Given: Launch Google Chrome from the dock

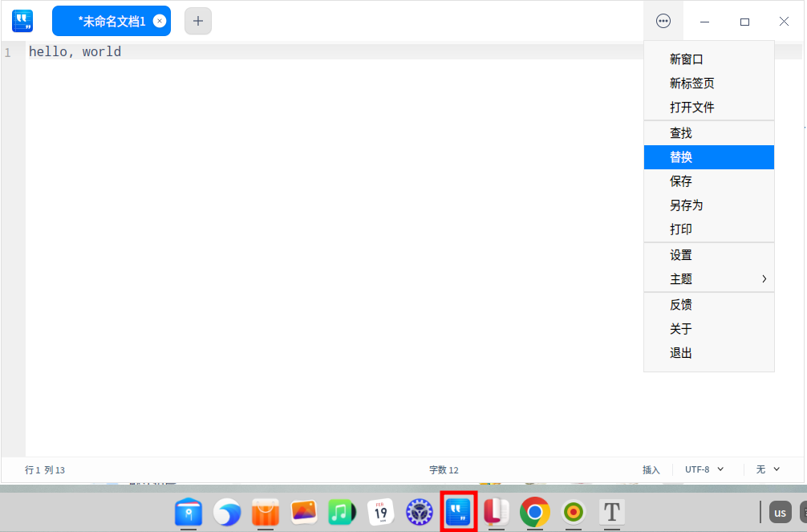Looking at the screenshot, I should [535, 513].
